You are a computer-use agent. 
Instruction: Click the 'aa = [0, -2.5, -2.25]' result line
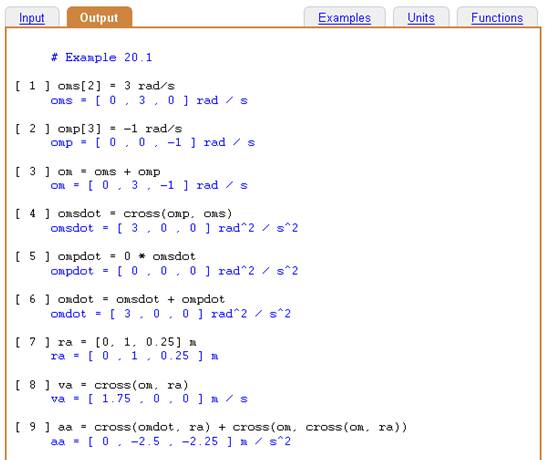[171, 442]
